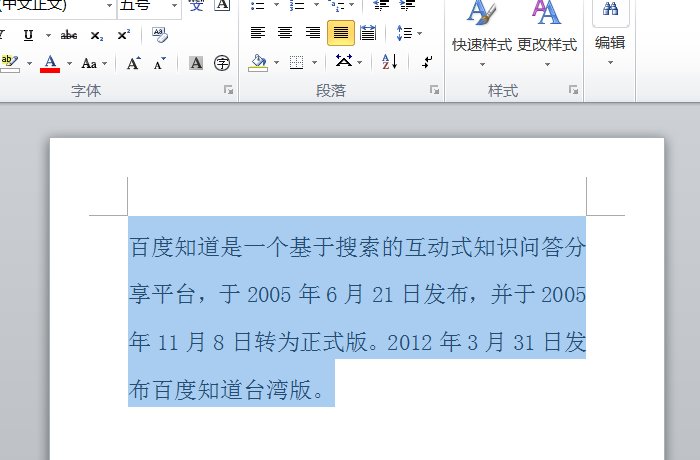Viewport: 700px width, 460px height.
Task: Open the borders dropdown arrow
Action: coord(314,63)
